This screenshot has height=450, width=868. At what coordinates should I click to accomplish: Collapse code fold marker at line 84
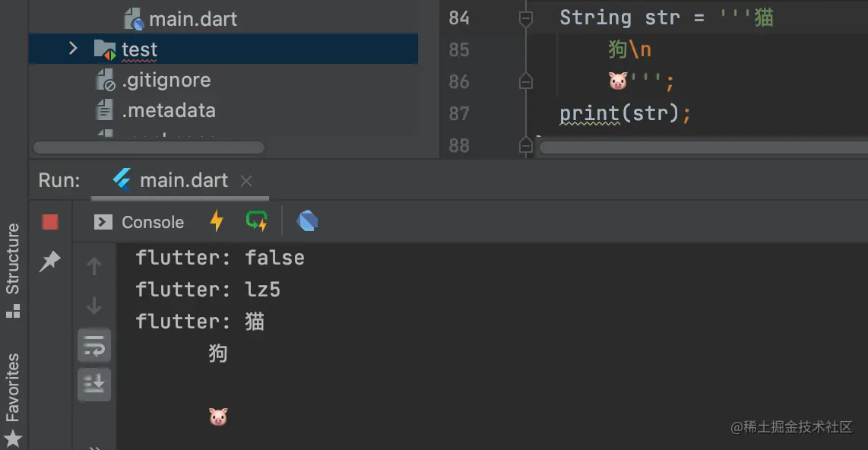click(x=525, y=18)
